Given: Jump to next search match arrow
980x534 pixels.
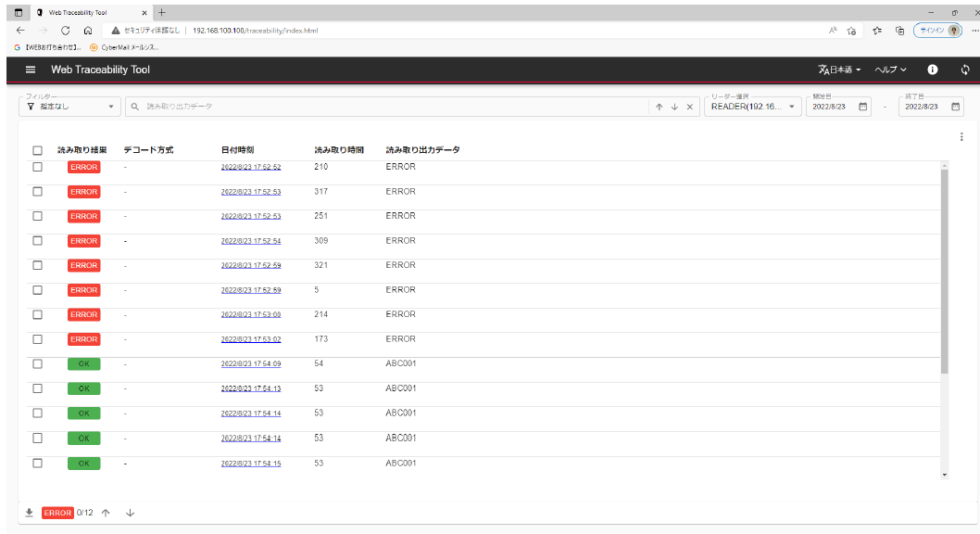Looking at the screenshot, I should 674,107.
